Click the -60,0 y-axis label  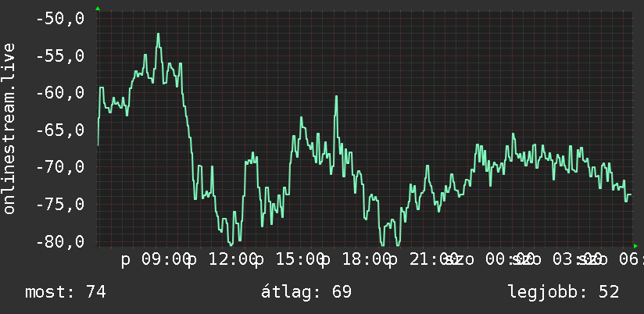coord(60,93)
